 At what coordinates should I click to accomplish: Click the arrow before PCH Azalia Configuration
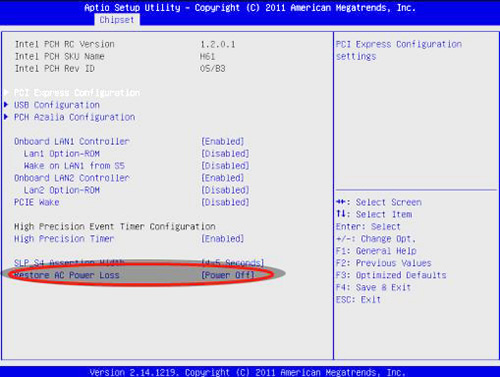[6, 117]
